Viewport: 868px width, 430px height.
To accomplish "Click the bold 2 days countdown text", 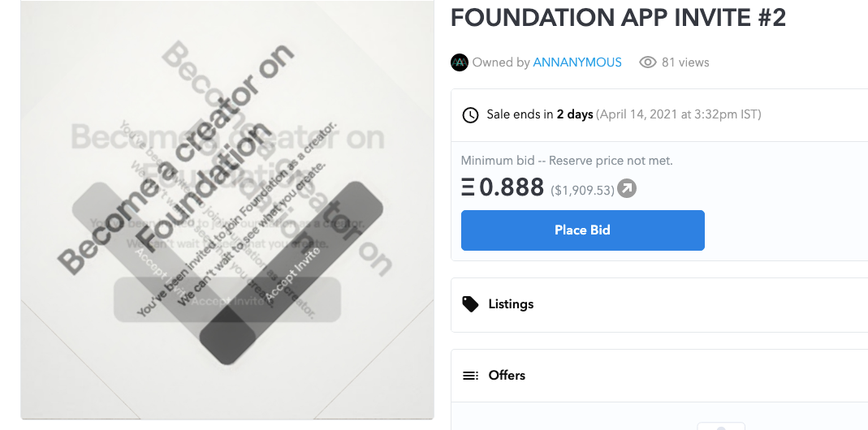I will coord(575,114).
